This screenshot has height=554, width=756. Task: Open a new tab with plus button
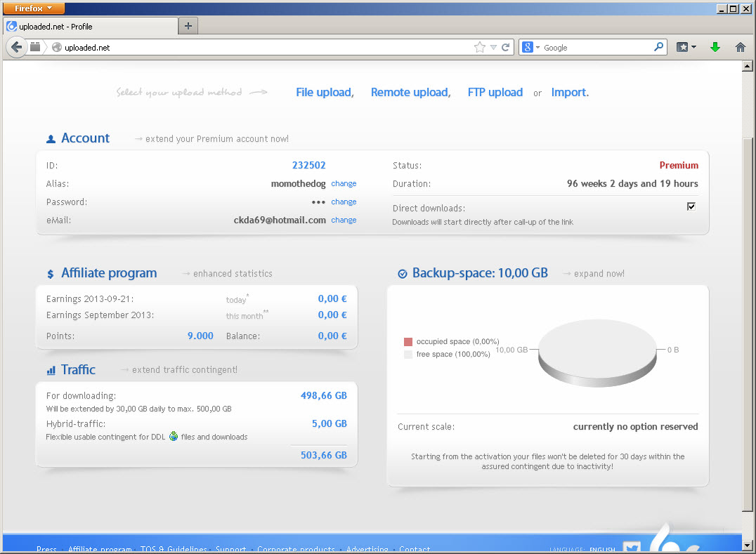tap(188, 26)
